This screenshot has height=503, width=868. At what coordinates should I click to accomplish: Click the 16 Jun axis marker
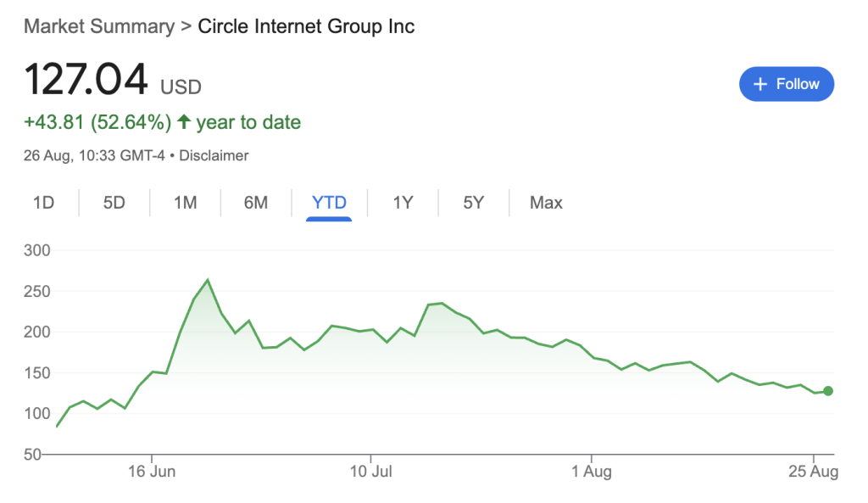152,472
